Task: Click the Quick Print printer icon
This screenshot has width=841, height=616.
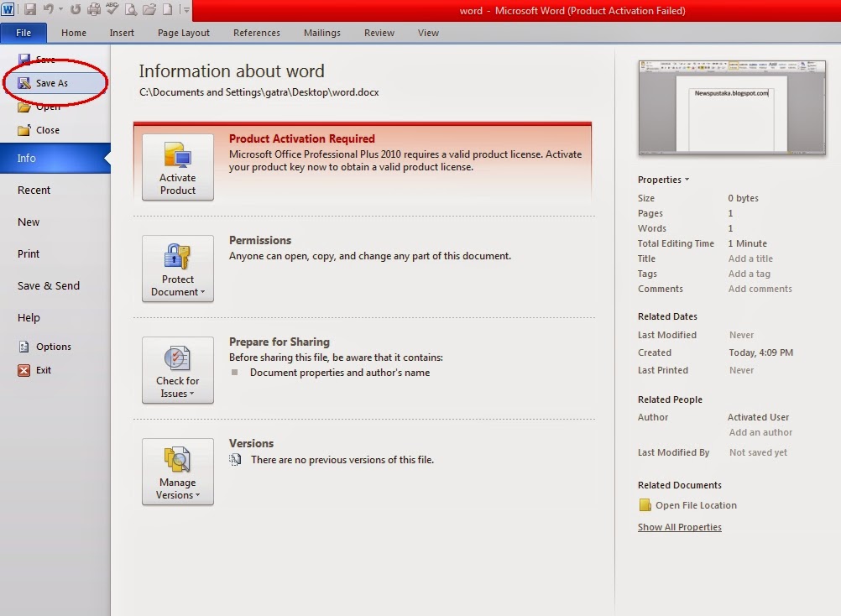Action: coord(94,9)
